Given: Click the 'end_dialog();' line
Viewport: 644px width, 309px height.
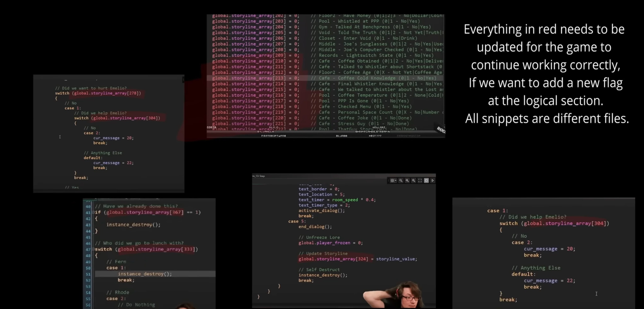Looking at the screenshot, I should pyautogui.click(x=315, y=227).
